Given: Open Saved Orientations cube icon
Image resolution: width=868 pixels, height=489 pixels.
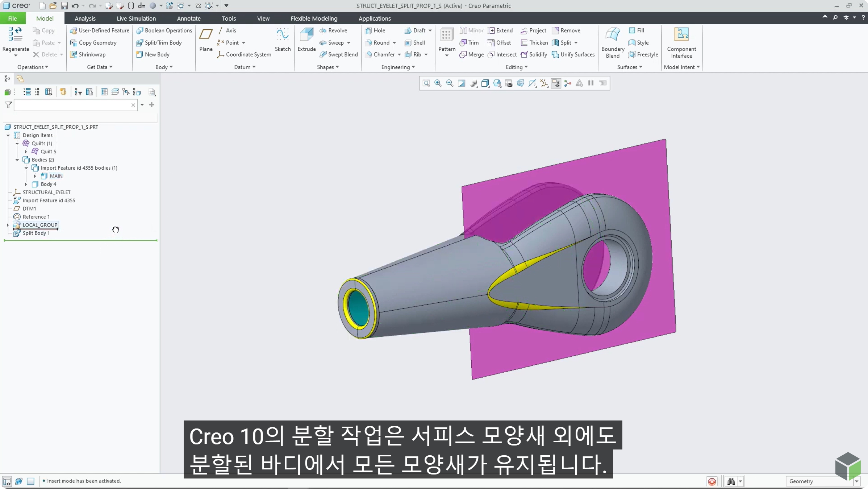Looking at the screenshot, I should [x=497, y=83].
